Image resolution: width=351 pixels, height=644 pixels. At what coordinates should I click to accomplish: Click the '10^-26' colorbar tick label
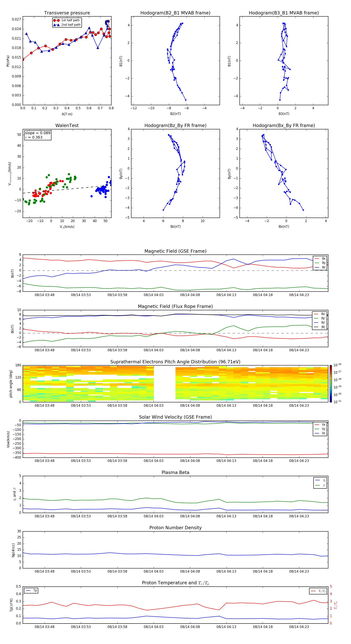(337, 365)
